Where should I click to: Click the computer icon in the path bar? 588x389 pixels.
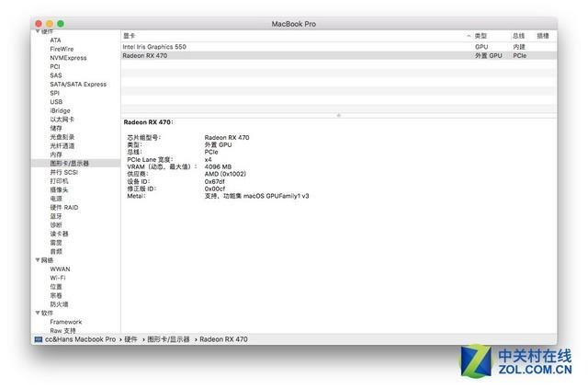(x=39, y=339)
